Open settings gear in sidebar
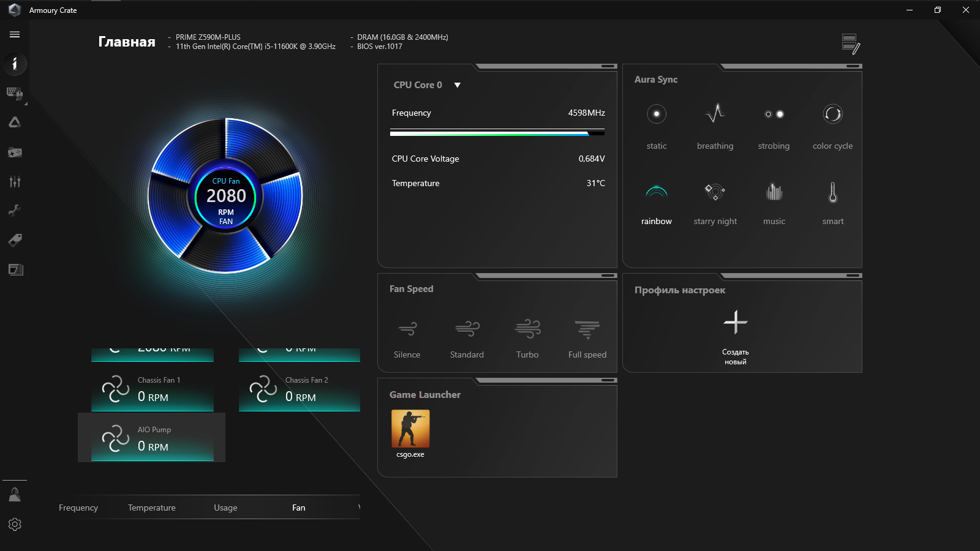The width and height of the screenshot is (980, 551). 15,524
